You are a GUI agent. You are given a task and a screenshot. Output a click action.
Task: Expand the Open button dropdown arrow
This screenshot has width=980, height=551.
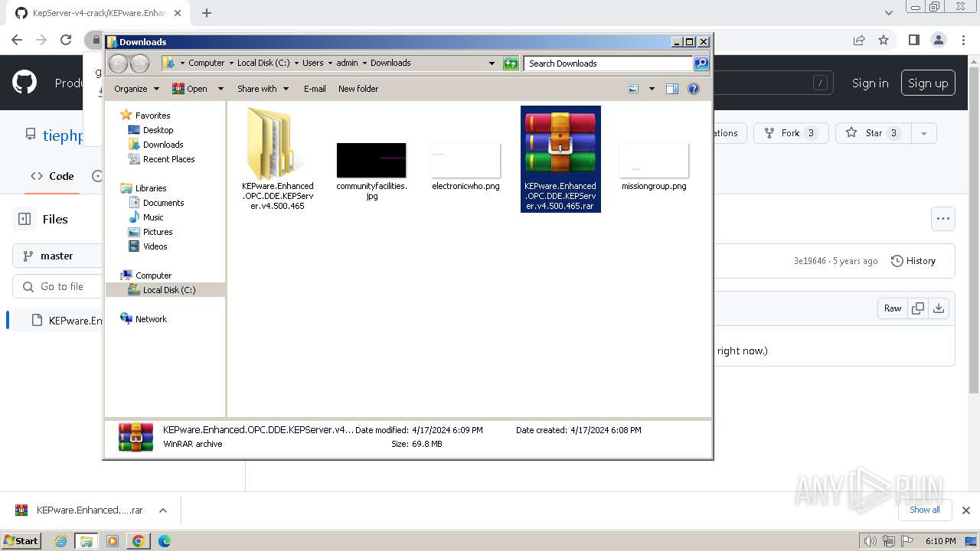(220, 89)
